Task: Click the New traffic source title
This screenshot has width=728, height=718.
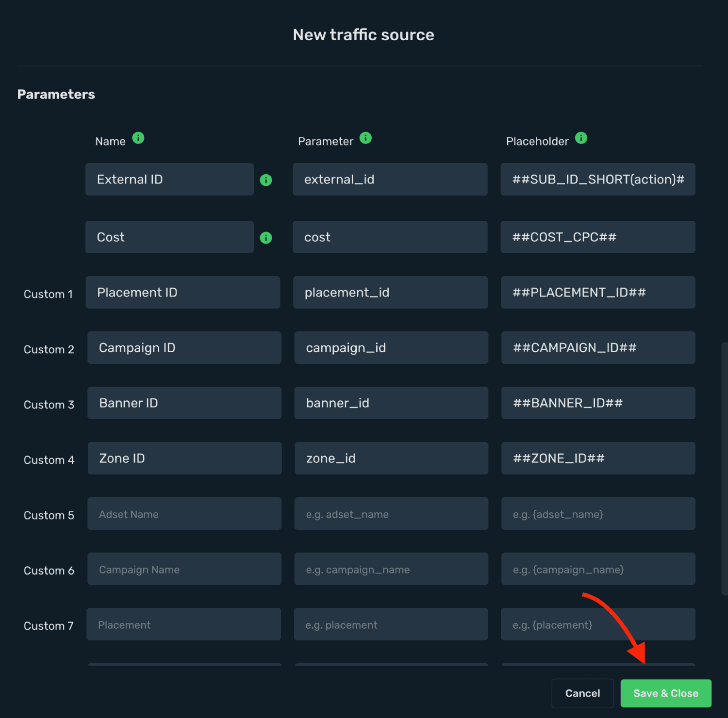Action: click(364, 35)
